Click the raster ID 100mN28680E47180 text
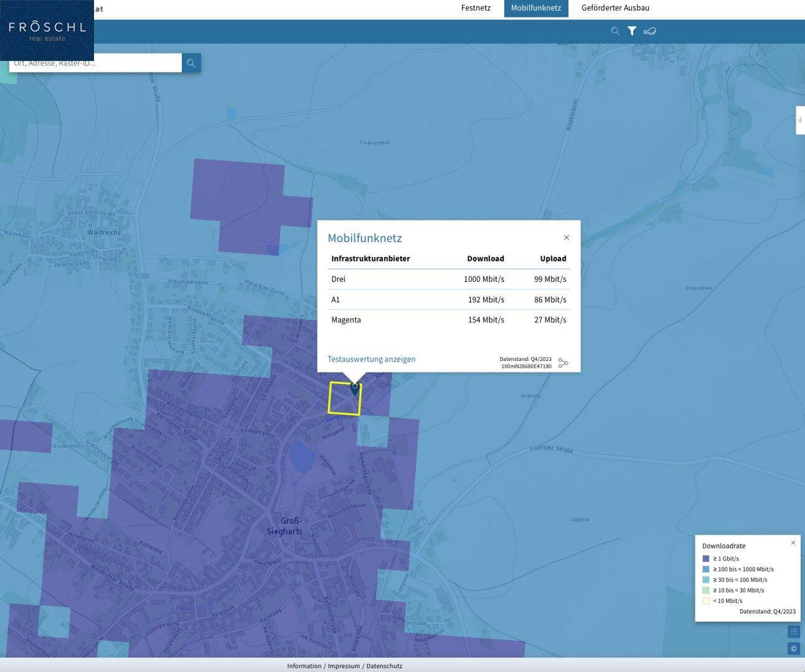This screenshot has height=672, width=805. point(526,366)
